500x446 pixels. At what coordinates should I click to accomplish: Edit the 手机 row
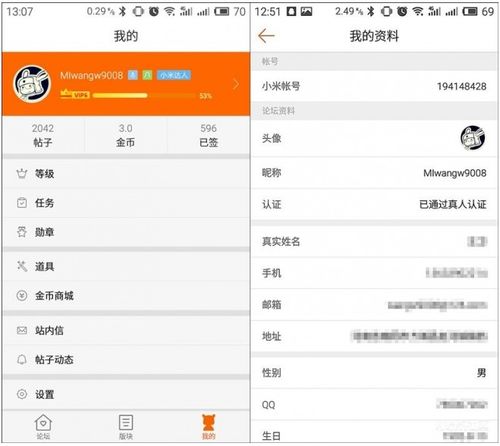tap(374, 273)
